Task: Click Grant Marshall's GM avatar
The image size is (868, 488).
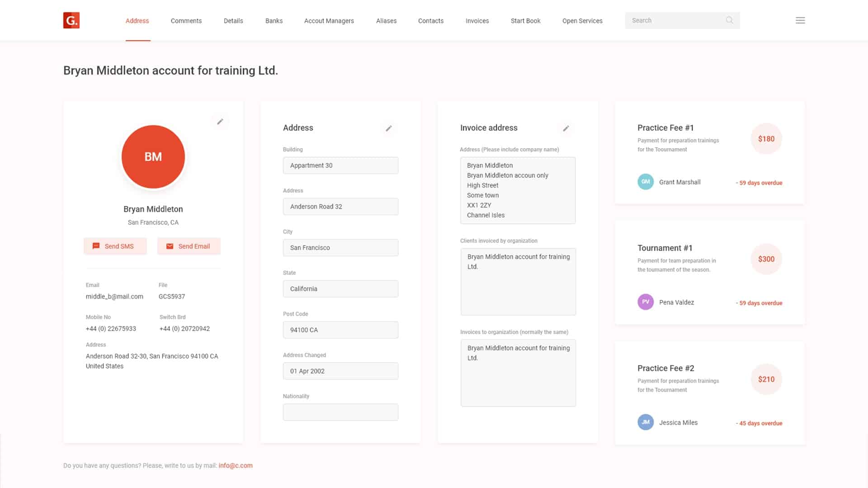Action: pos(646,182)
